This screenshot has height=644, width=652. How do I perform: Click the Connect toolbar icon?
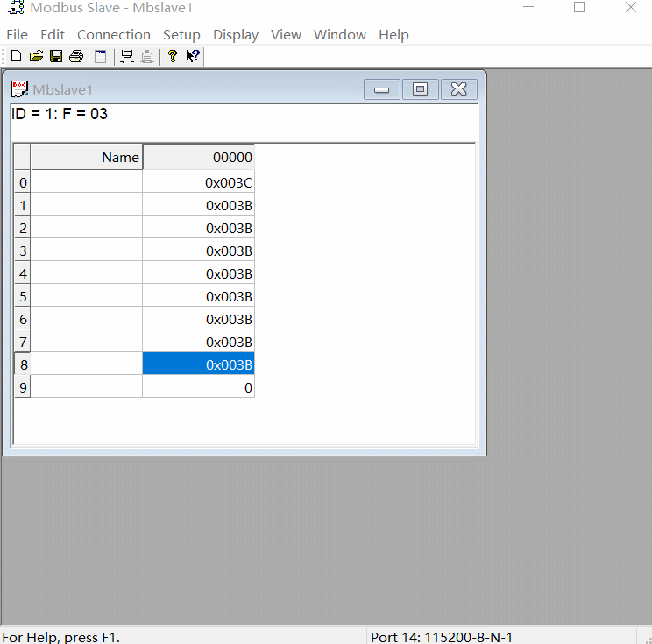[x=126, y=57]
